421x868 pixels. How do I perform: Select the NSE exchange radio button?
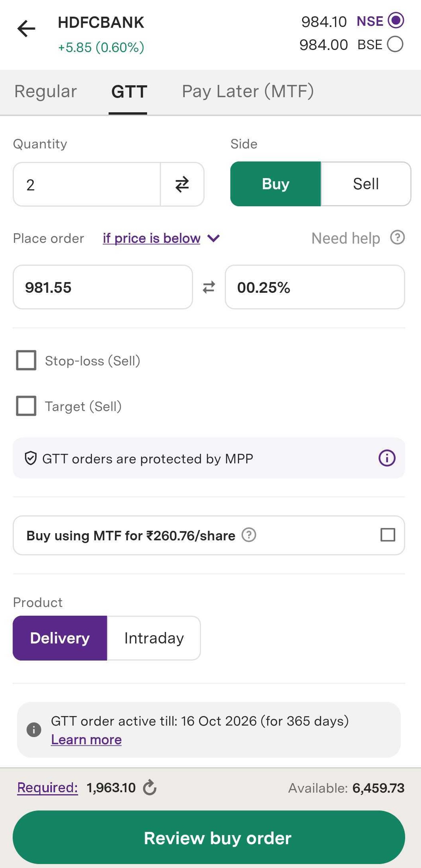pyautogui.click(x=395, y=21)
